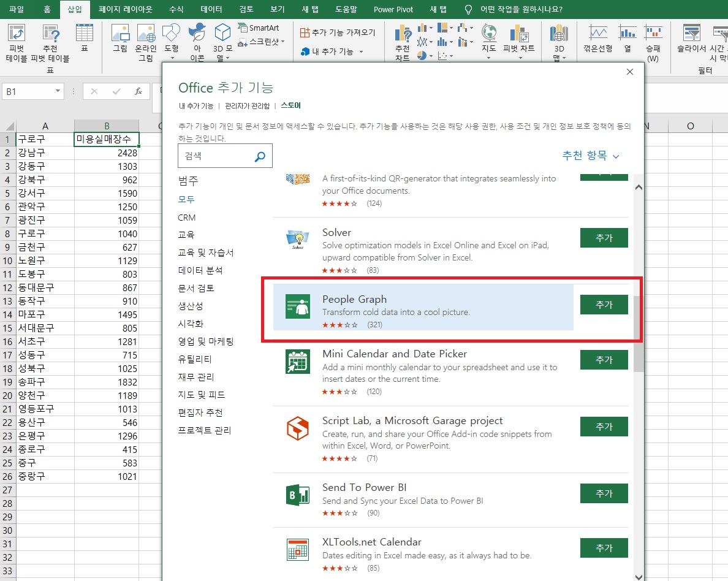This screenshot has height=581, width=728.
Task: Filter by 생산성 category
Action: pos(191,306)
